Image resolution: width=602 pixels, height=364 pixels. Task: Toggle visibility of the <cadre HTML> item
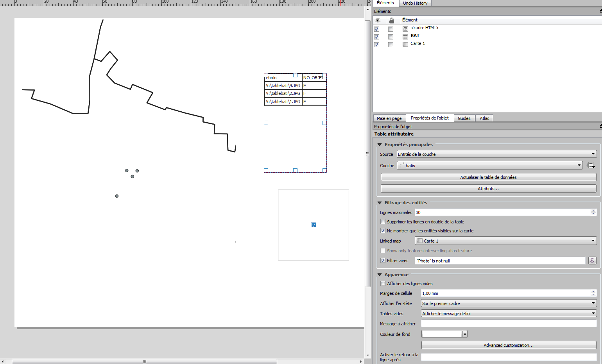377,29
